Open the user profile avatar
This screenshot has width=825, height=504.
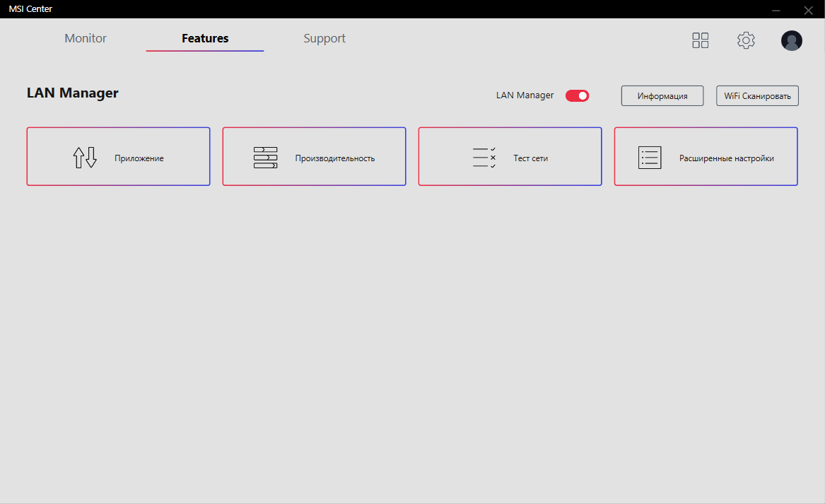pos(791,40)
